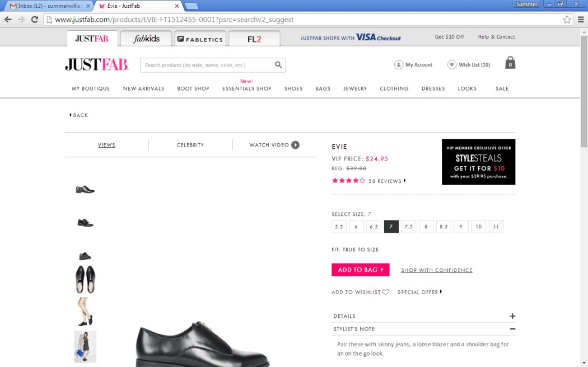Select shoe size 10
The width and height of the screenshot is (588, 367).
[478, 226]
